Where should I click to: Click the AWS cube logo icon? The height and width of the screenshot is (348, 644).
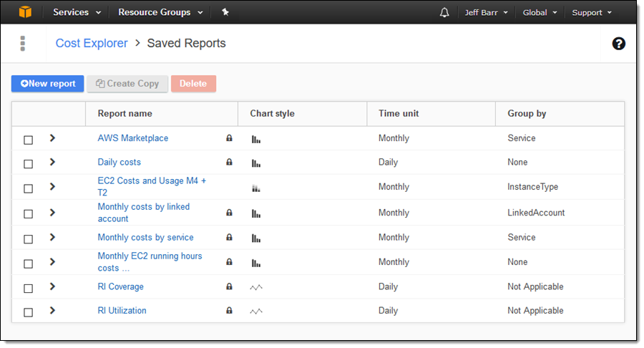(26, 12)
